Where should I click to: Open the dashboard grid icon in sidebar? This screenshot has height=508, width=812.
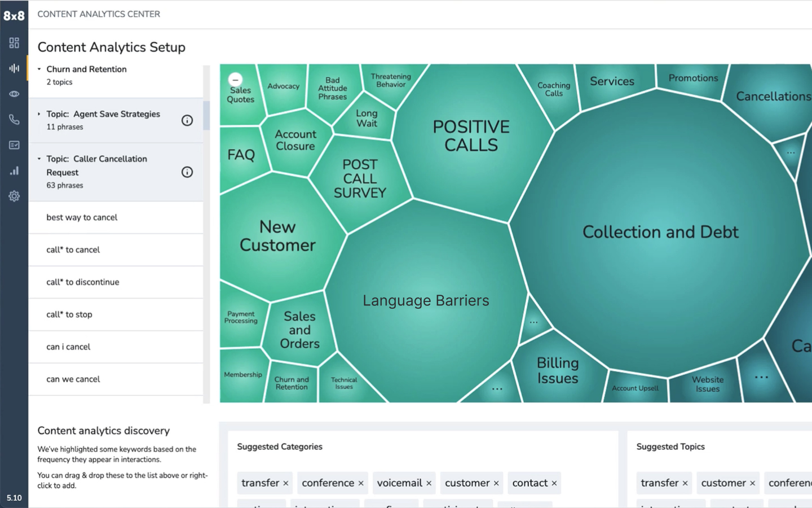14,43
